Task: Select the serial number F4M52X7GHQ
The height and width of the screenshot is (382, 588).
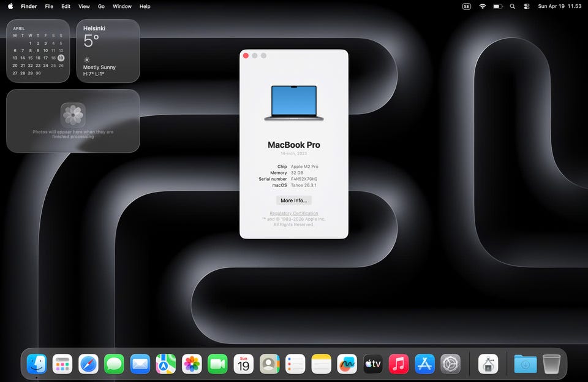Action: click(x=304, y=179)
